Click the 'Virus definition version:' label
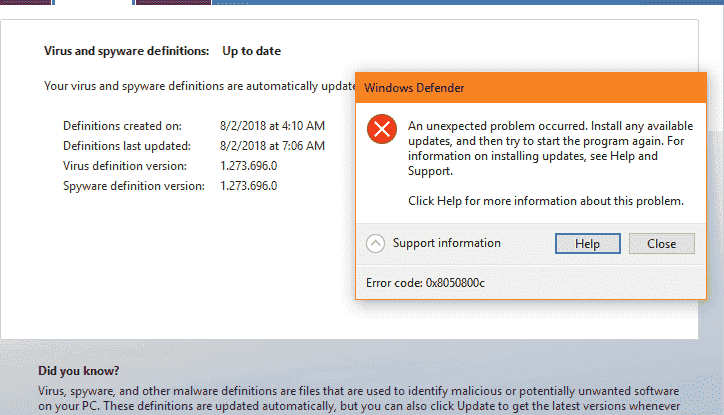The image size is (724, 415). tap(125, 166)
